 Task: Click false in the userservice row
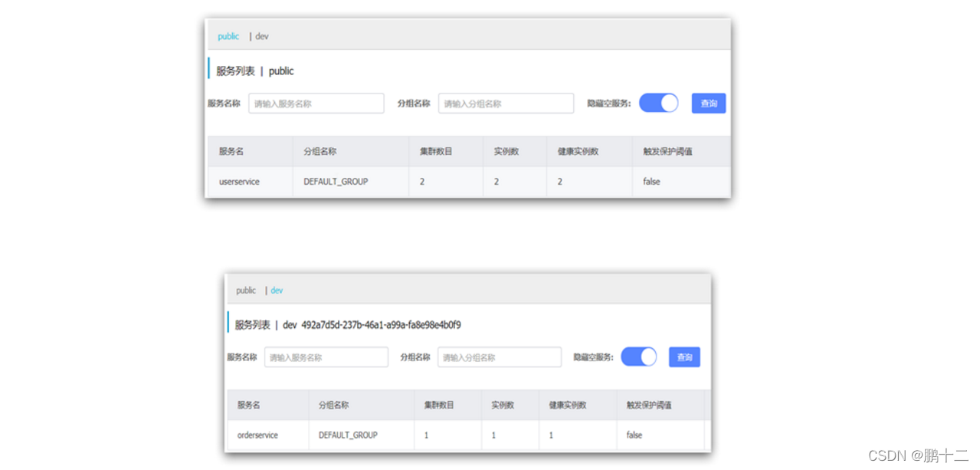click(651, 182)
